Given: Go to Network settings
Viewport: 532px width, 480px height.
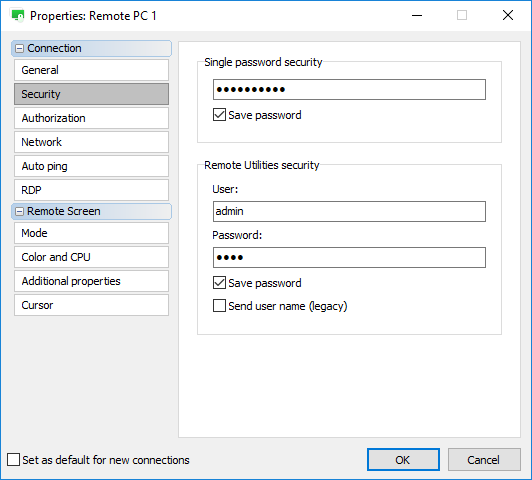Looking at the screenshot, I should tap(91, 142).
